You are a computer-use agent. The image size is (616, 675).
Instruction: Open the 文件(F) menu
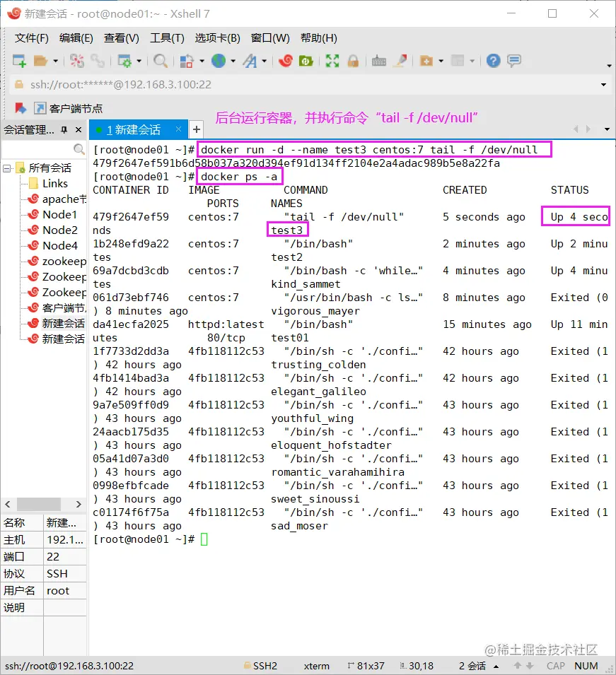tap(31, 38)
